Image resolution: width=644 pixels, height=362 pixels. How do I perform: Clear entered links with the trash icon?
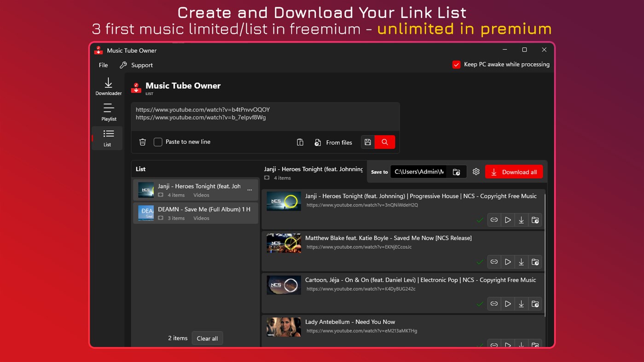pyautogui.click(x=142, y=142)
